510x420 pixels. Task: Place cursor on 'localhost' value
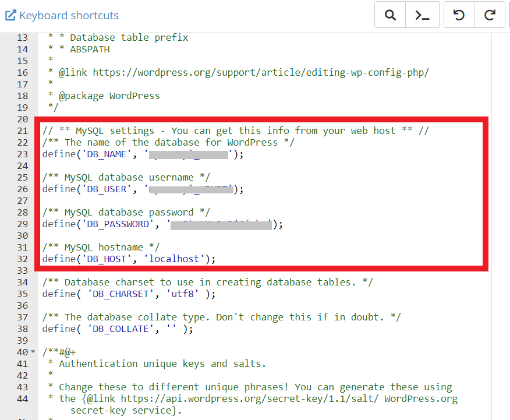tap(174, 259)
